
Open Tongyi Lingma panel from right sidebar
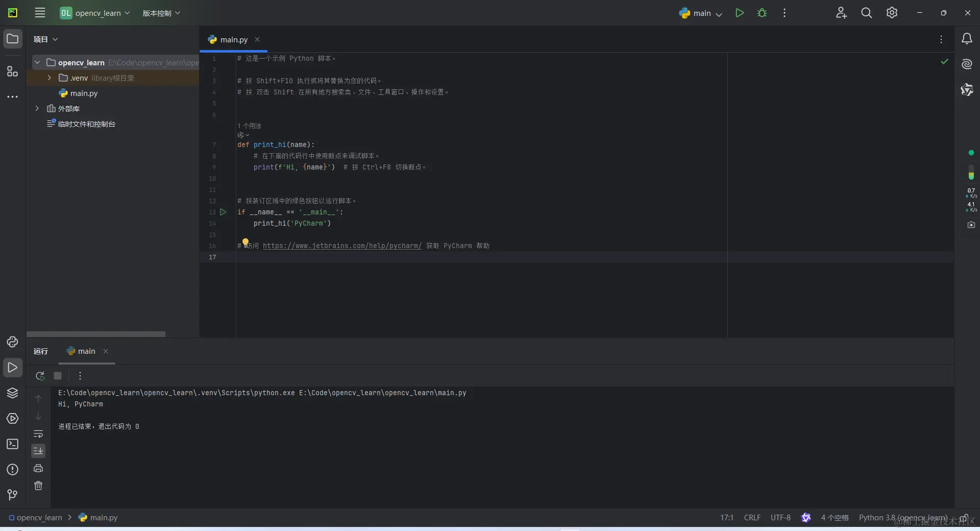pos(967,90)
